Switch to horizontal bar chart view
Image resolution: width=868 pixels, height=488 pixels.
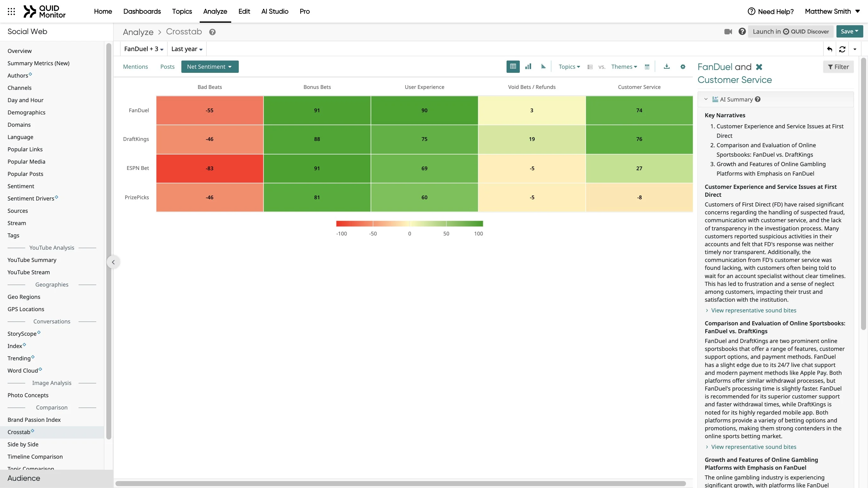pos(543,67)
